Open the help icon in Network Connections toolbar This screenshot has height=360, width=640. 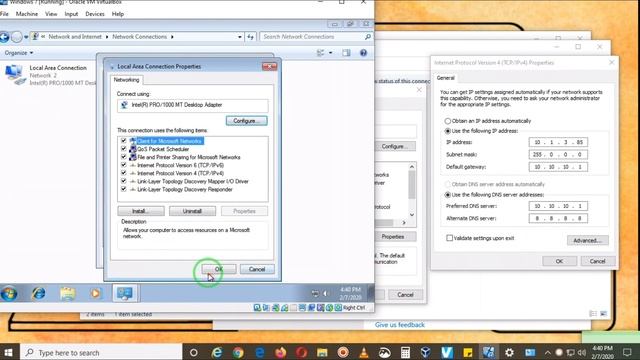(363, 53)
